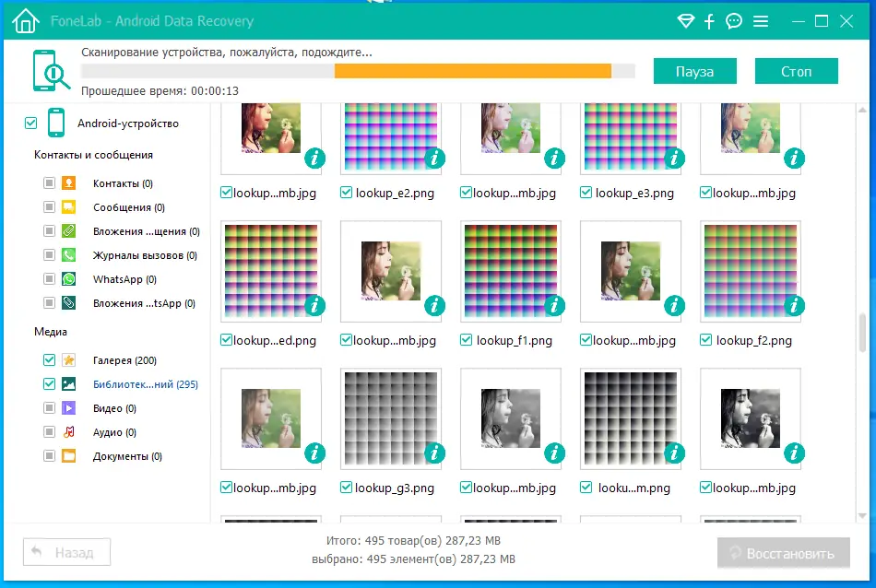Click the выбрано: 495 элемент(ов) text
876x588 pixels.
(x=413, y=559)
